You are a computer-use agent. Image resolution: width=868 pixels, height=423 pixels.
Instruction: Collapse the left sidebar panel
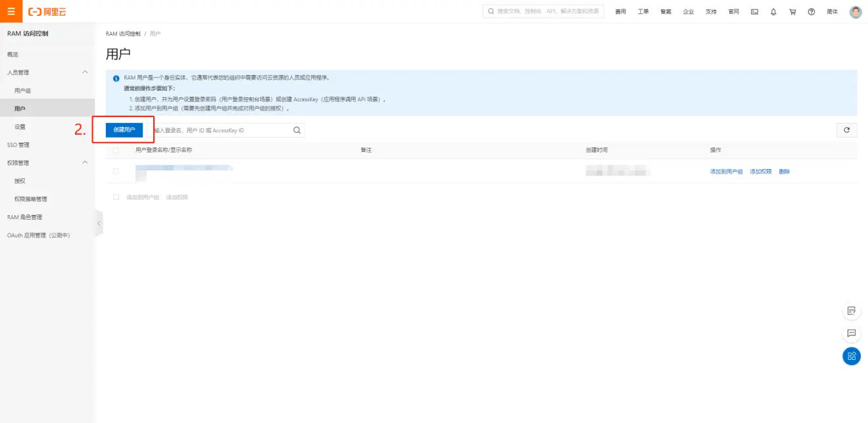coord(99,223)
